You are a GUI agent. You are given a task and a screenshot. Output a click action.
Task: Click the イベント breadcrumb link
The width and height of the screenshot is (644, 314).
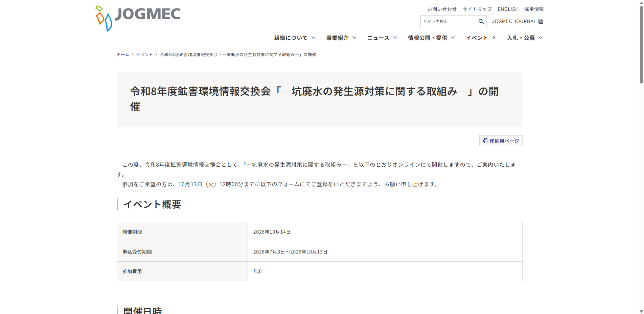click(144, 54)
